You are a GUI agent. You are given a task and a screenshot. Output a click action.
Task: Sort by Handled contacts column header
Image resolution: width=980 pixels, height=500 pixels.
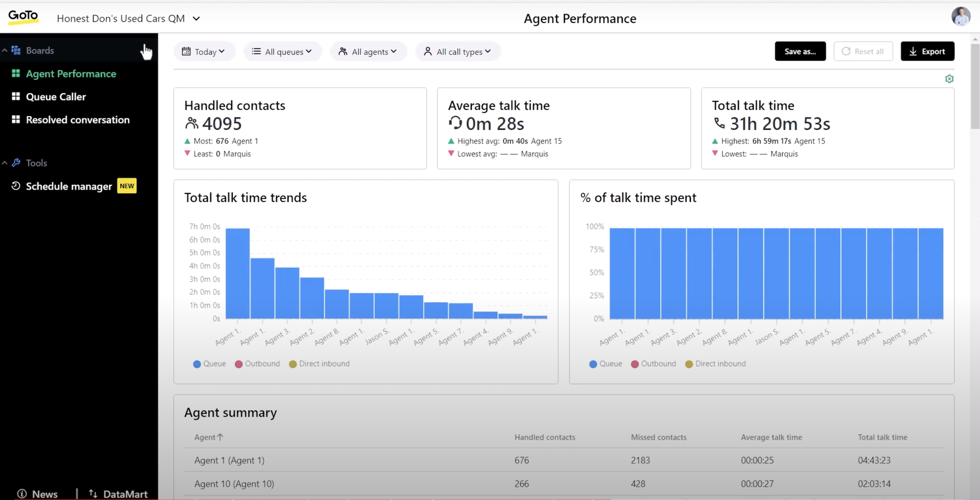click(545, 437)
